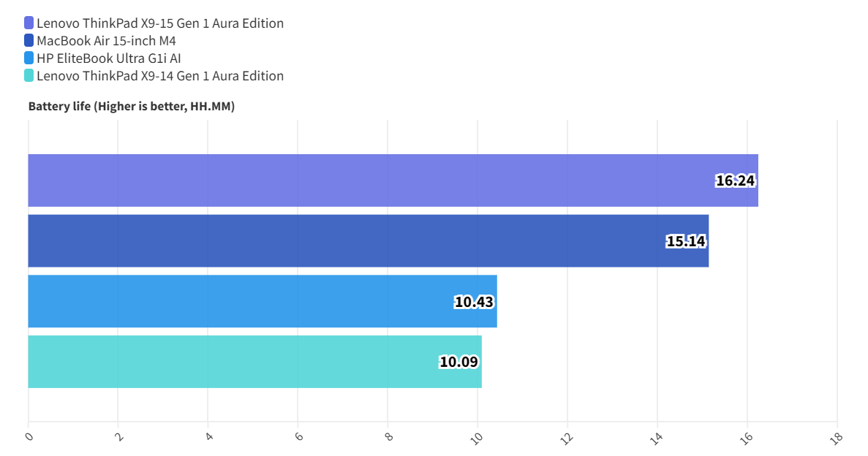Click the 10 tick on the x-axis
Image resolution: width=868 pixels, height=456 pixels.
[x=478, y=437]
